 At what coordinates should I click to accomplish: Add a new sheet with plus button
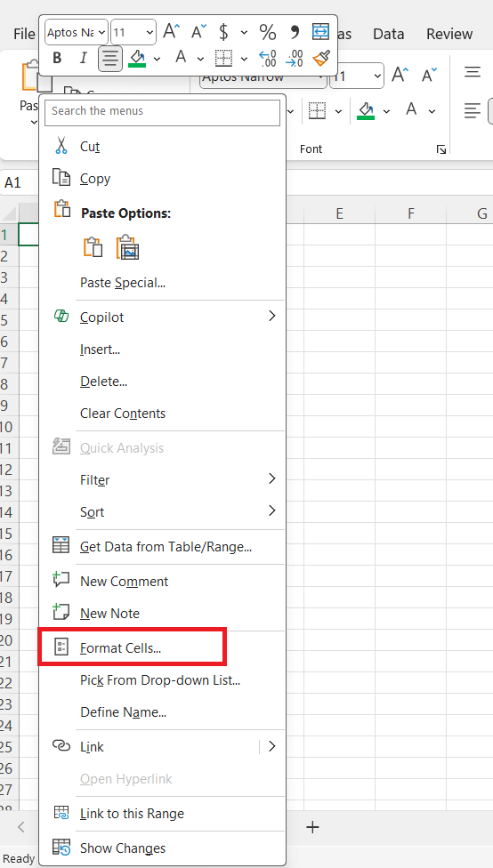(x=313, y=827)
